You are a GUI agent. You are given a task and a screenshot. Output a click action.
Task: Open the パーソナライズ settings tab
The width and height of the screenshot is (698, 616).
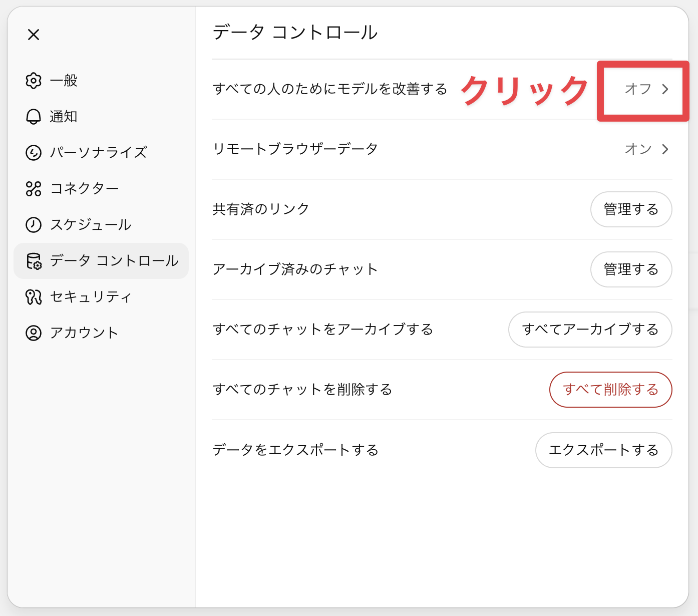point(99,153)
